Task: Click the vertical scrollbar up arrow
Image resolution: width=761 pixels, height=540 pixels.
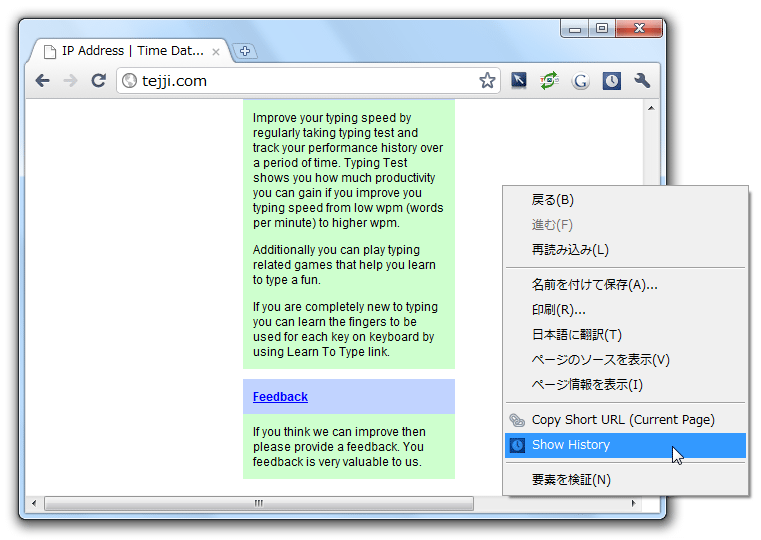Action: coord(651,108)
